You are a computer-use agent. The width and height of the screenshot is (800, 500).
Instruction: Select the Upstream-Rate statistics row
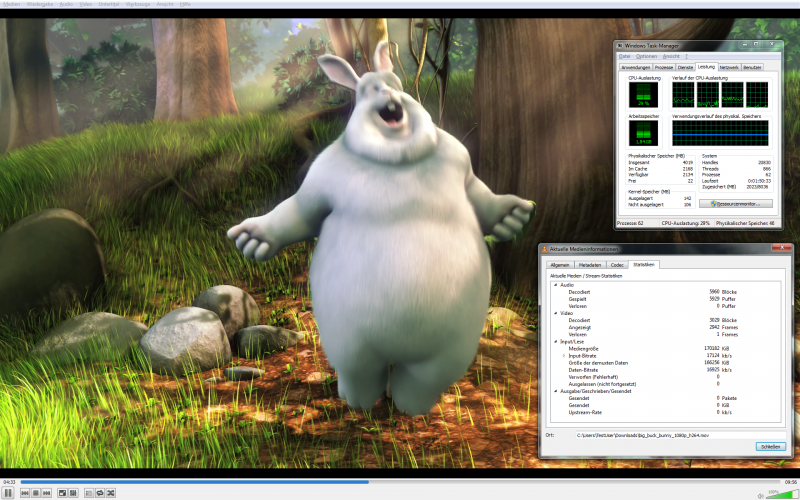665,412
